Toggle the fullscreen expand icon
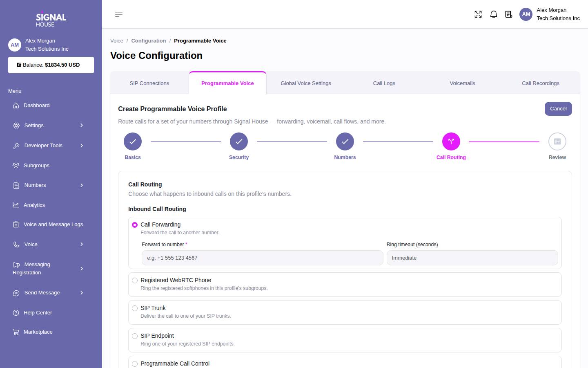588x368 pixels. (478, 14)
